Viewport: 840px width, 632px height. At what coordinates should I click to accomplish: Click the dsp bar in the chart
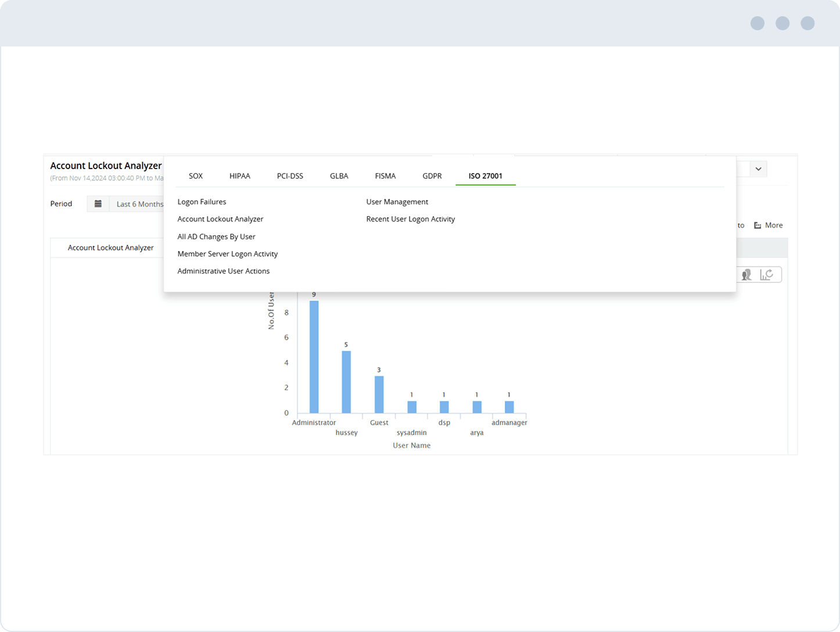click(444, 407)
